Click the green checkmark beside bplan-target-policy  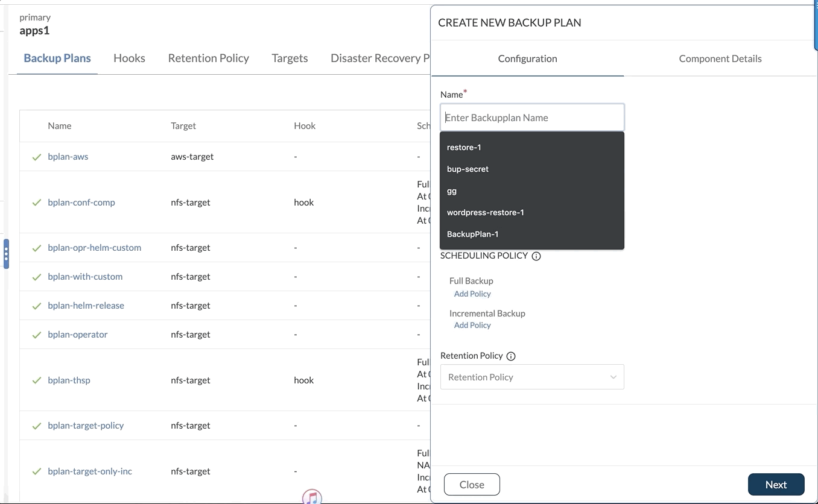click(x=37, y=426)
